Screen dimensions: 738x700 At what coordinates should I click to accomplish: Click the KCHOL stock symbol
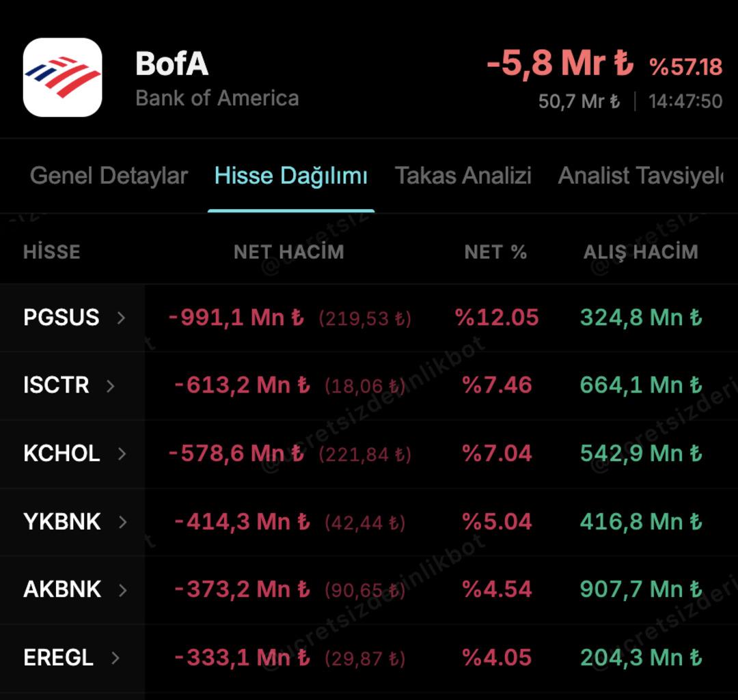coord(60,453)
